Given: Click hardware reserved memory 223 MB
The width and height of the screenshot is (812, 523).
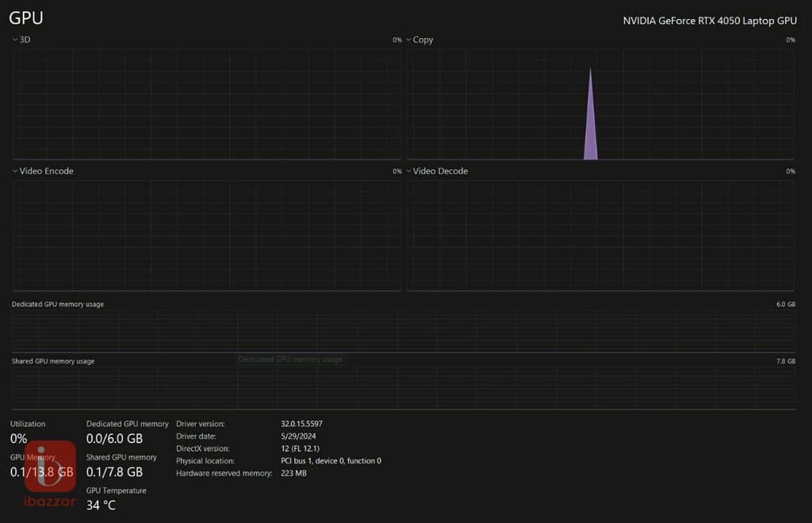Looking at the screenshot, I should 293,473.
